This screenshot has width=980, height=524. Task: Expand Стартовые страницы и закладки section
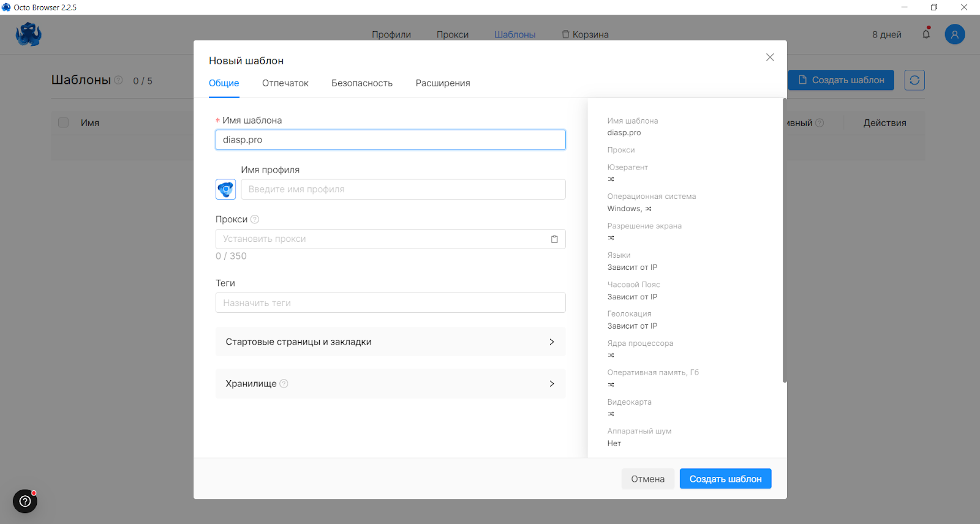[390, 342]
